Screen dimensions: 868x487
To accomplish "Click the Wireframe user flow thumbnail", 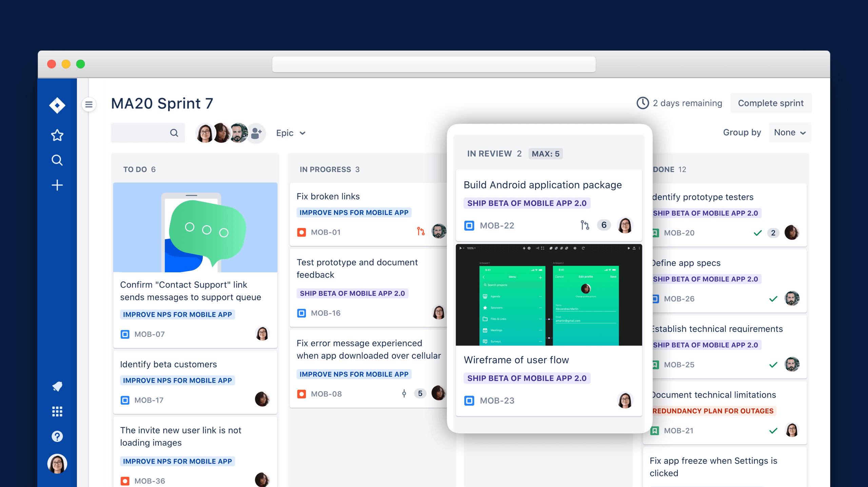I will coord(549,294).
